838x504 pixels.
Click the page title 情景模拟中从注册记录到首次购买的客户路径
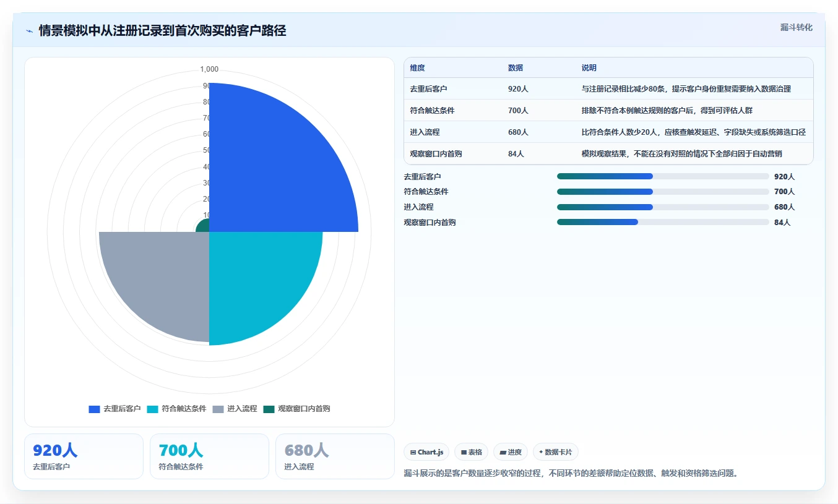(x=162, y=31)
